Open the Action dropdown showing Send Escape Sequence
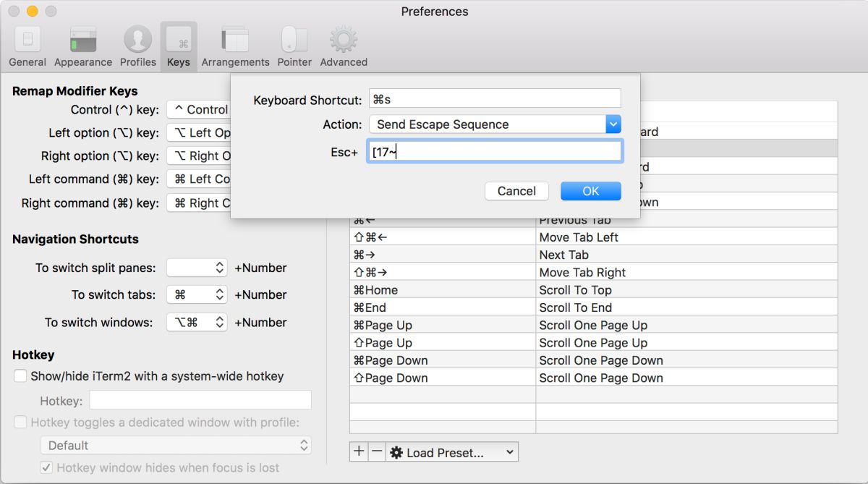The image size is (868, 484). pos(495,124)
